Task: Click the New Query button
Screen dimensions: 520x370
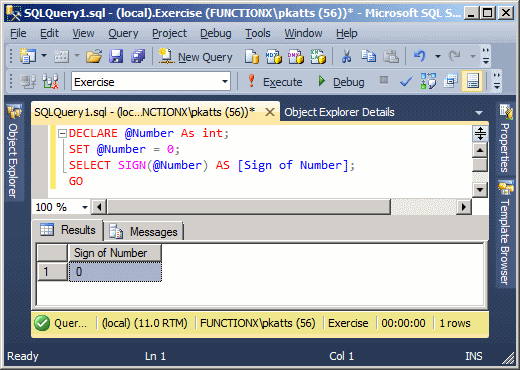Action: pos(196,57)
